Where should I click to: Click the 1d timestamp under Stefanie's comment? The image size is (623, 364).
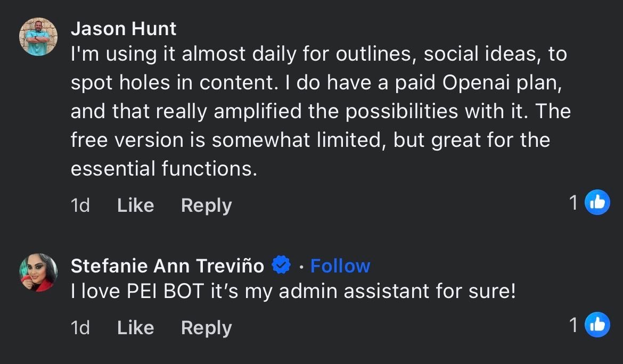(80, 328)
